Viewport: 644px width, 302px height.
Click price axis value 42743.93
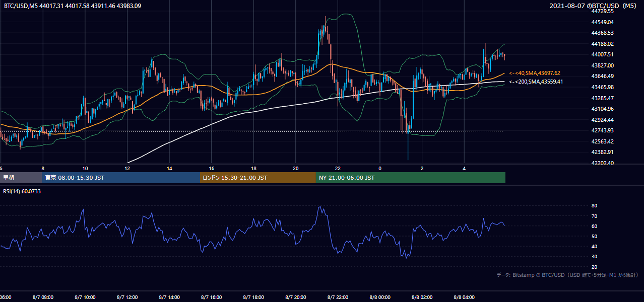[602, 130]
